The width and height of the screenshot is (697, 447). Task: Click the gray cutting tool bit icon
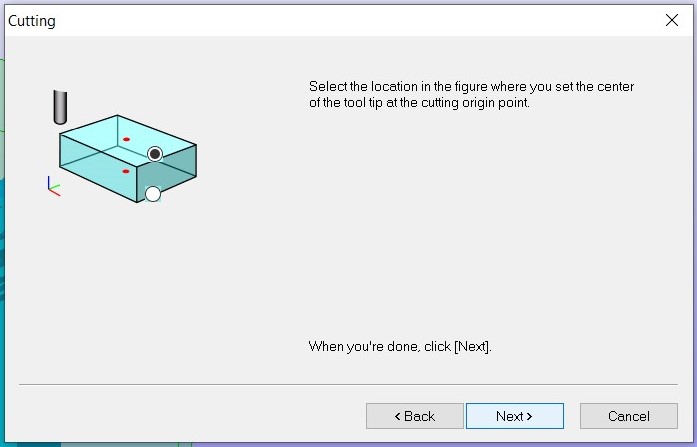[60, 107]
